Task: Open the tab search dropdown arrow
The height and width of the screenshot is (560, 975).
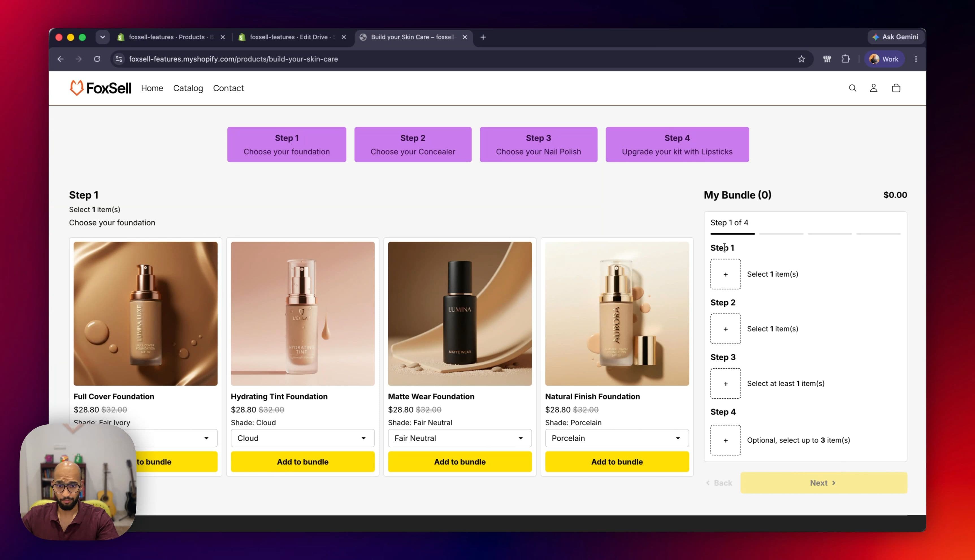Action: tap(102, 37)
